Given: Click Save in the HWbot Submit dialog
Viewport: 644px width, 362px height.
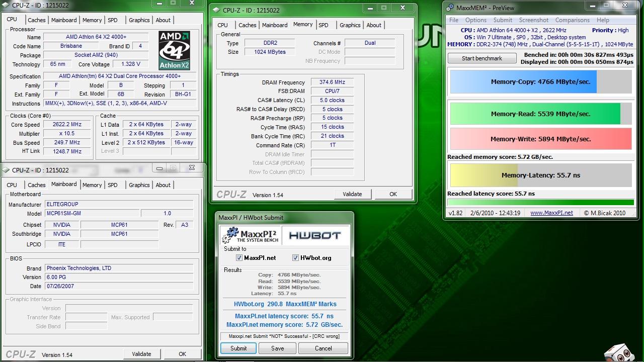Looking at the screenshot, I should point(277,348).
